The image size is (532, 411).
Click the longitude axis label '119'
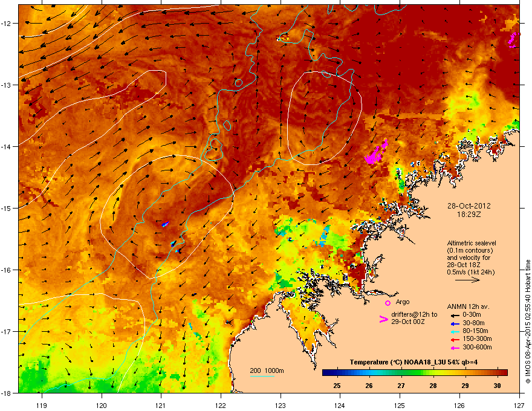pyautogui.click(x=42, y=406)
